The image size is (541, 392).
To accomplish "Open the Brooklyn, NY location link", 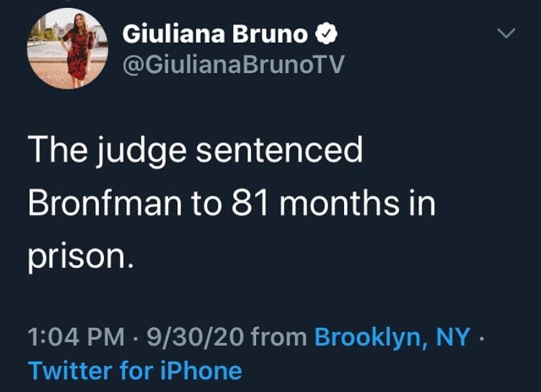I will coord(392,336).
